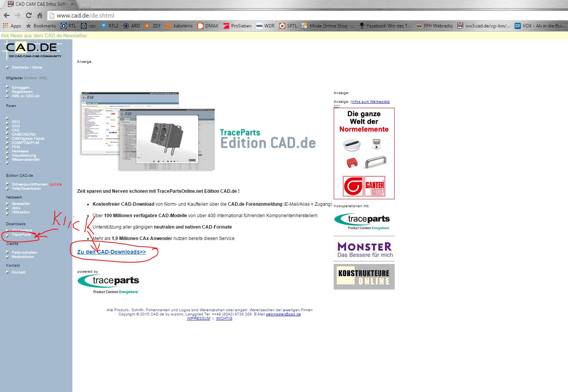Image resolution: width=568 pixels, height=392 pixels.
Task: Open the ww3.cad.de/cgi-bin bookmark
Action: [484, 26]
